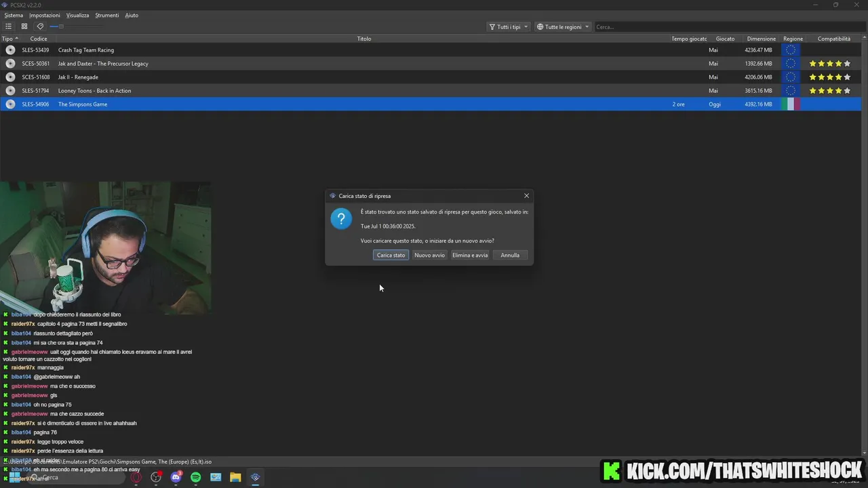Screen dimensions: 868x488
Task: Sort by the Tempo giocato column header
Action: tap(689, 39)
